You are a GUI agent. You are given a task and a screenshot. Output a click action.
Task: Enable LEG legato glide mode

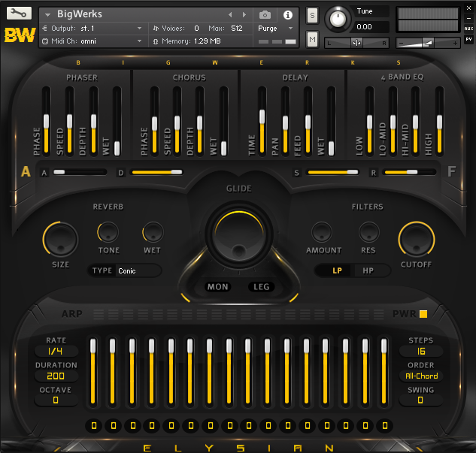pyautogui.click(x=262, y=286)
